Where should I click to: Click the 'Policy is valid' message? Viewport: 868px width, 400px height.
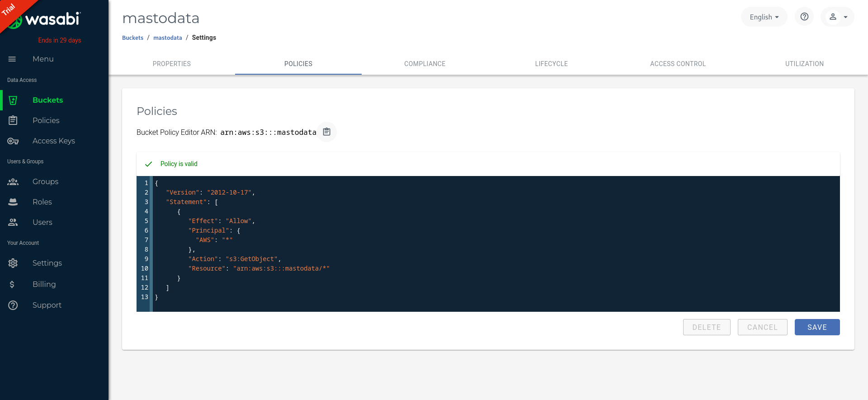pyautogui.click(x=179, y=164)
